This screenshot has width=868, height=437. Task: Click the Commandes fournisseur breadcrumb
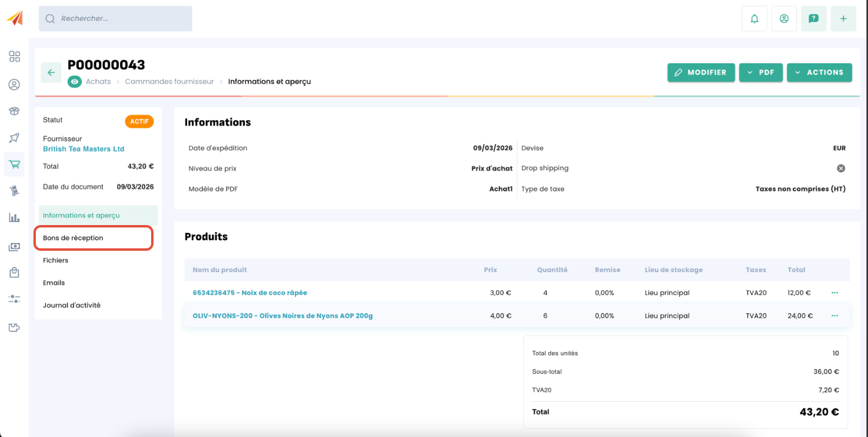click(x=169, y=82)
